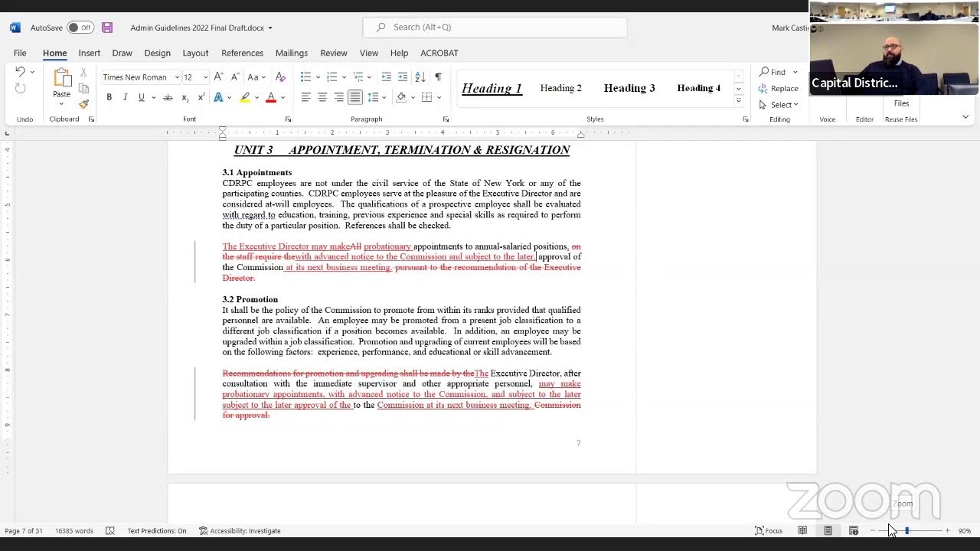Open the Layout tab

(195, 53)
